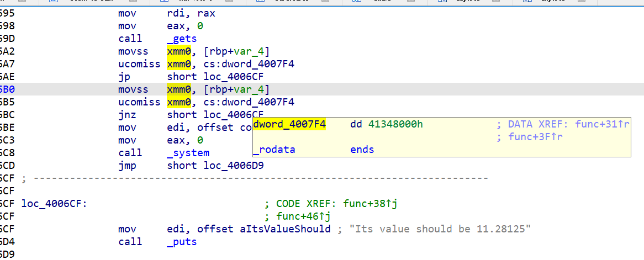Click the 'DATA XREF:' comment in tooltip

(x=540, y=124)
